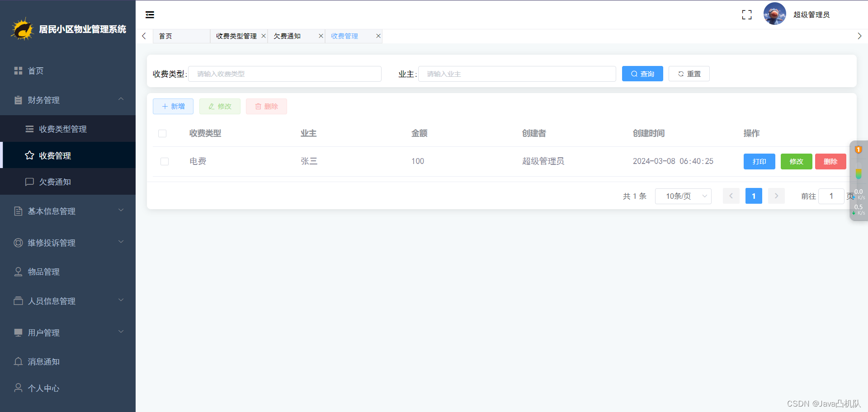Click the 维修投诉管理 target icon
This screenshot has width=868, height=412.
click(18, 243)
